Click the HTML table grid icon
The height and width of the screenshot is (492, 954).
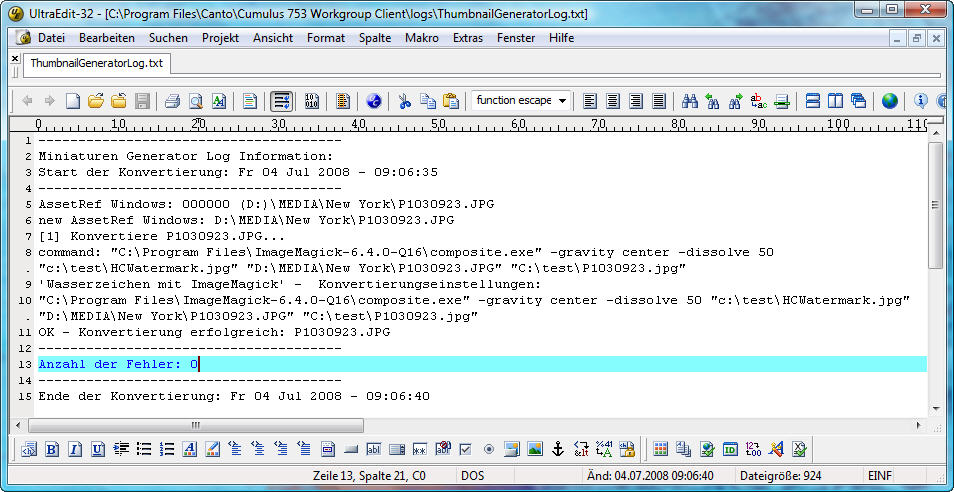(660, 449)
